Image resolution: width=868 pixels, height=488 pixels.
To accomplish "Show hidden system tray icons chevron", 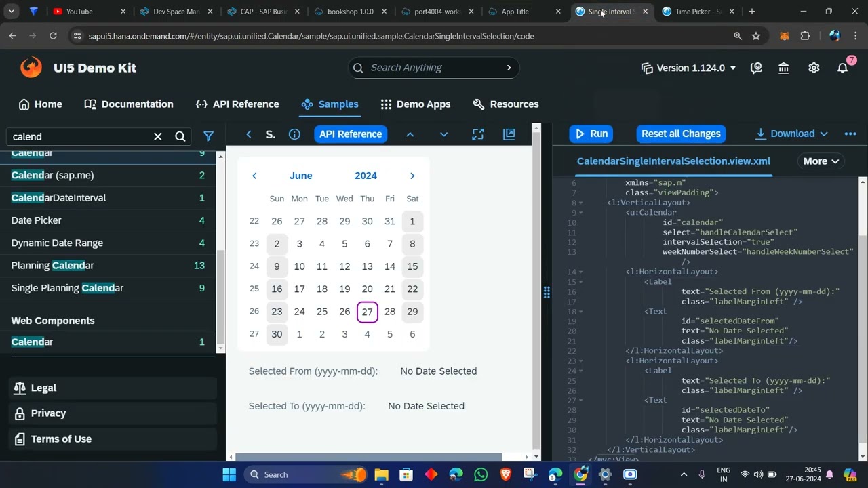I will (x=684, y=474).
